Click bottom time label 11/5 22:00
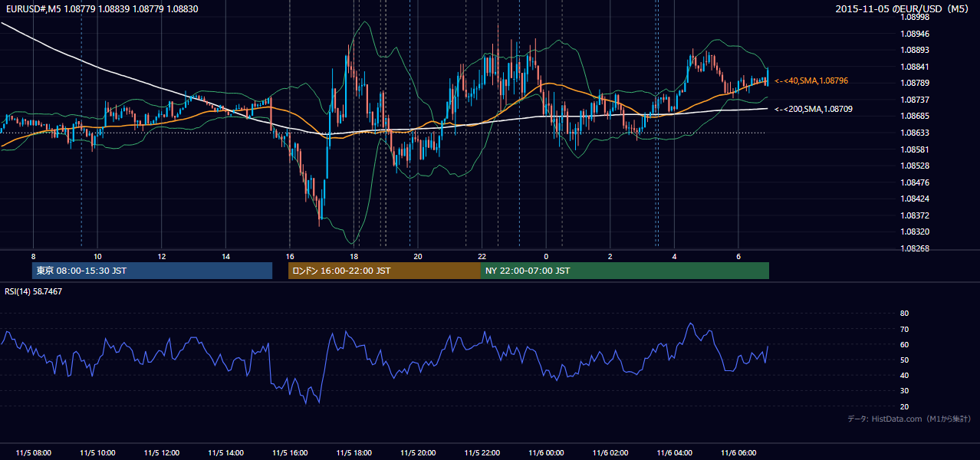 click(482, 453)
